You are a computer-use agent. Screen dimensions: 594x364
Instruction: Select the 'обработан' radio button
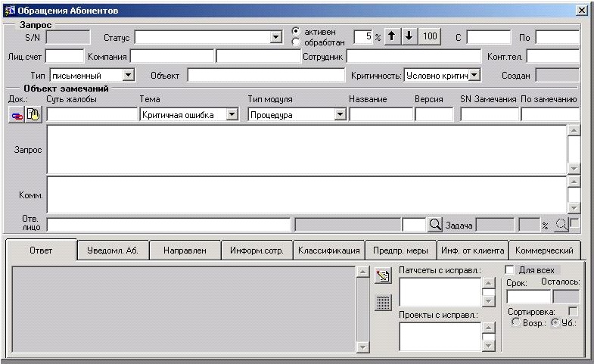pyautogui.click(x=297, y=42)
